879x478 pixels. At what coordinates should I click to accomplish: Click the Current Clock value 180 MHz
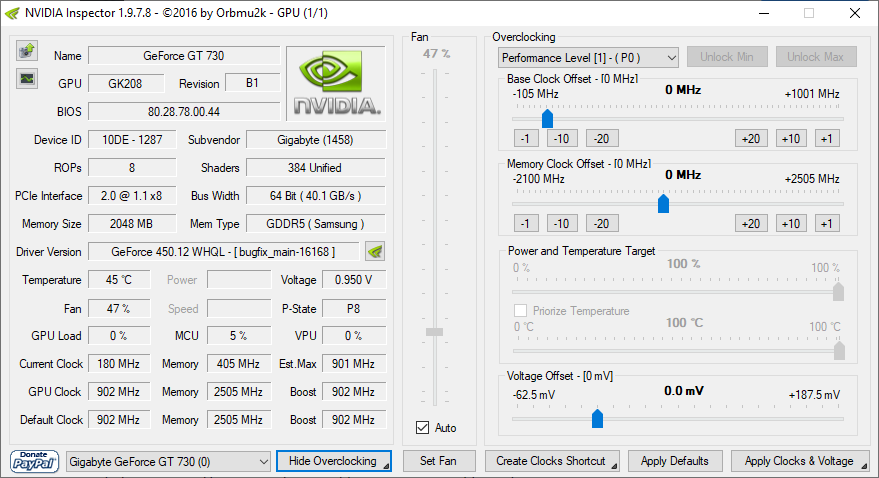(x=119, y=364)
